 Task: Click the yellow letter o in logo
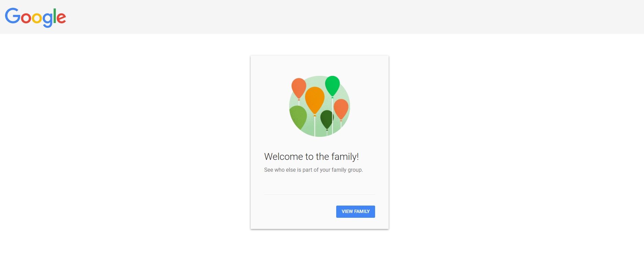tap(37, 18)
